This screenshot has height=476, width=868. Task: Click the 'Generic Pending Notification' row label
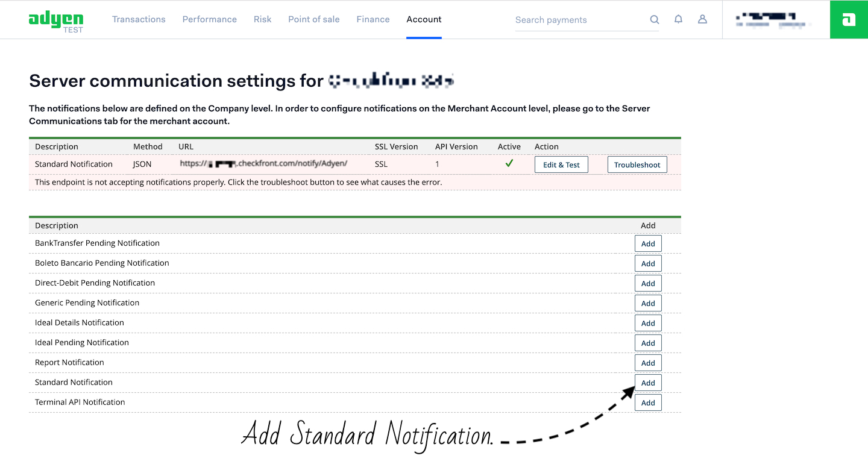click(87, 302)
